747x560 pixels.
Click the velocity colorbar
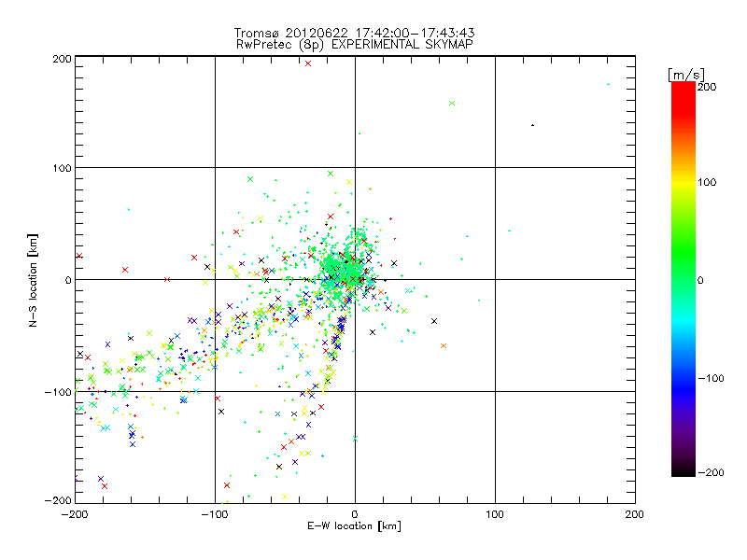pyautogui.click(x=684, y=279)
